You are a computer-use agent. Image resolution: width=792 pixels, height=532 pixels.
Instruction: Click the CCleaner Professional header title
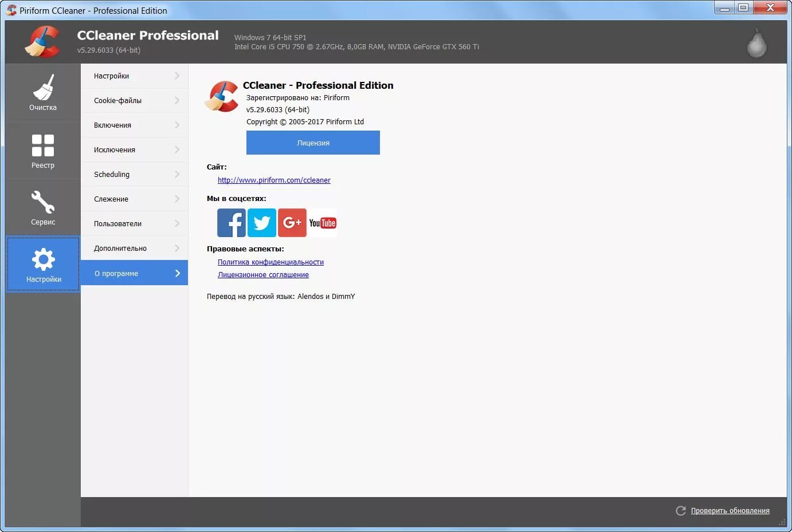(x=148, y=36)
